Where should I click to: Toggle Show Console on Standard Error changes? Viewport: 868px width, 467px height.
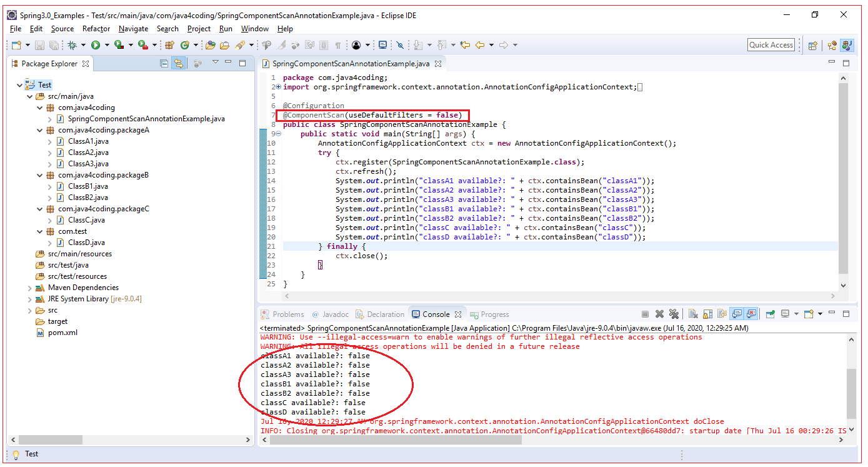click(x=751, y=314)
